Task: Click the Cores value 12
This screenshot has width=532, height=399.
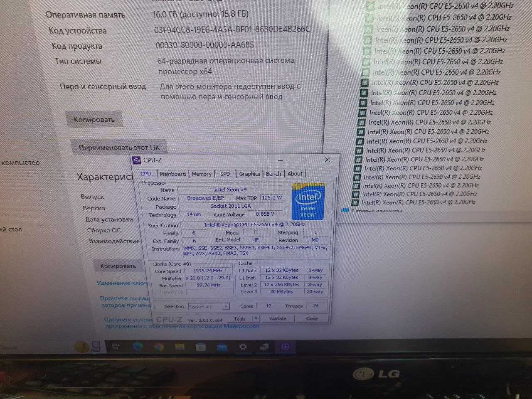Action: tap(268, 306)
